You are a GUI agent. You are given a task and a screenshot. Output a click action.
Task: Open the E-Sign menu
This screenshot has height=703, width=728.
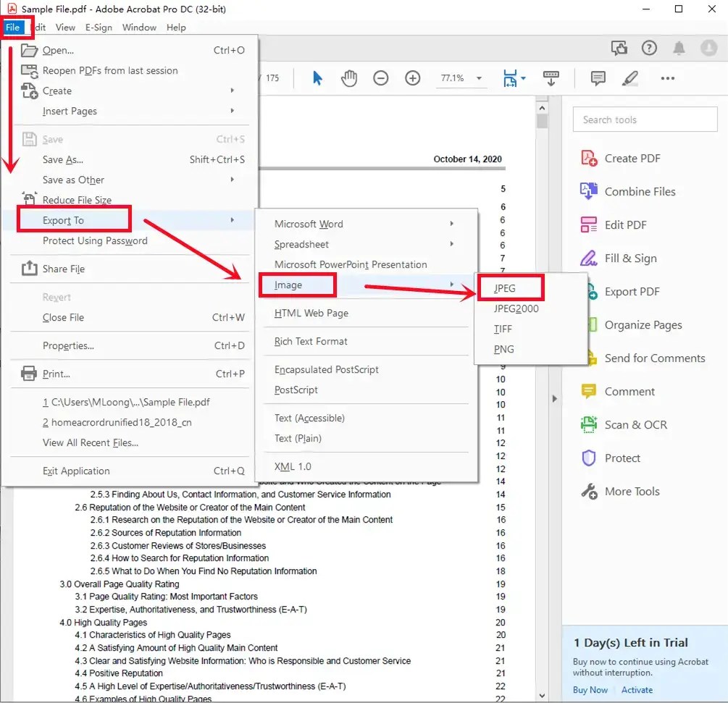(x=99, y=28)
